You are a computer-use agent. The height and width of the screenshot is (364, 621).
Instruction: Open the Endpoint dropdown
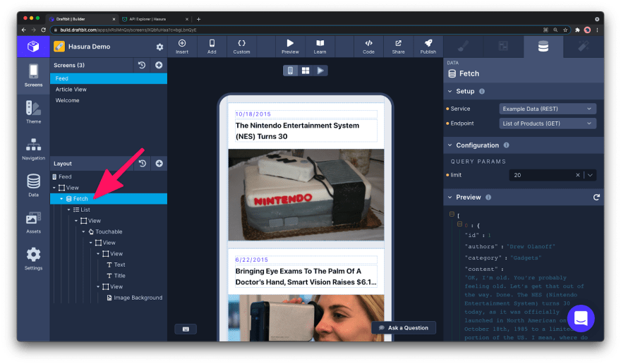pyautogui.click(x=548, y=123)
